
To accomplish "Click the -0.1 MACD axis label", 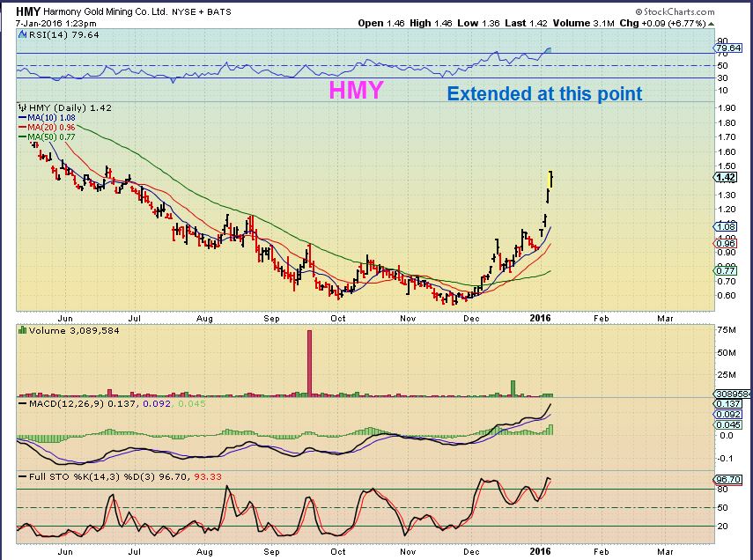I will click(x=726, y=458).
